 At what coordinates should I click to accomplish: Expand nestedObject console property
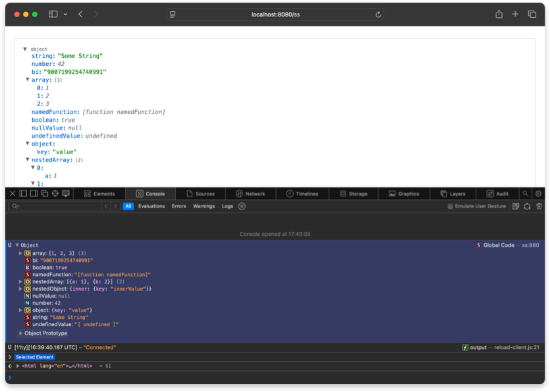(20, 289)
